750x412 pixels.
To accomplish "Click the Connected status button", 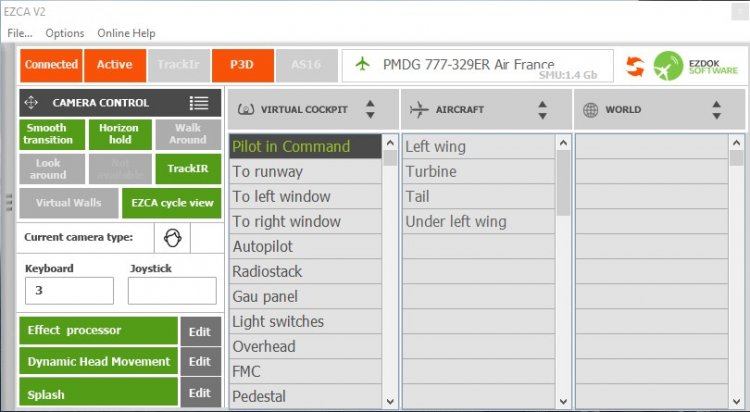I will click(51, 65).
